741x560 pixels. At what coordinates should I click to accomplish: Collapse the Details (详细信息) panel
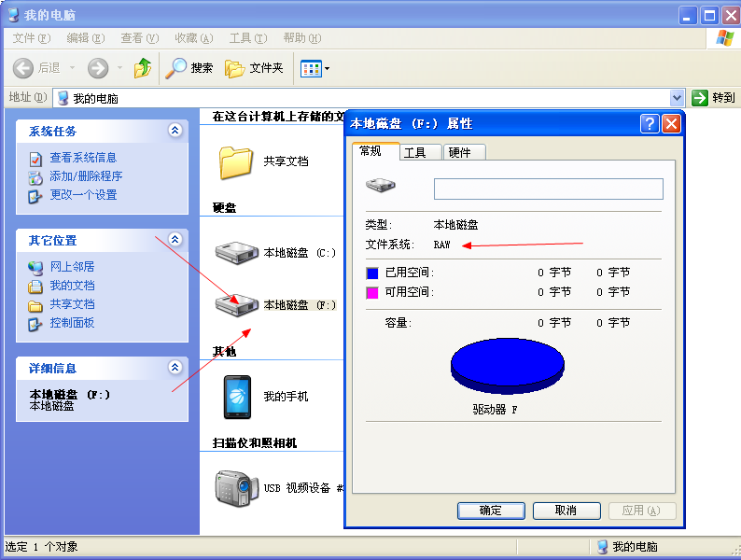[175, 367]
